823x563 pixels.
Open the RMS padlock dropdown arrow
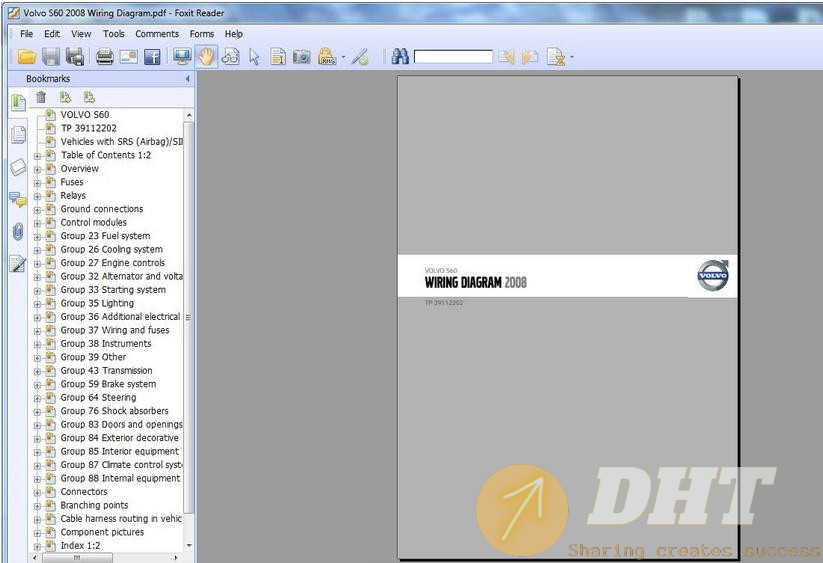point(344,57)
